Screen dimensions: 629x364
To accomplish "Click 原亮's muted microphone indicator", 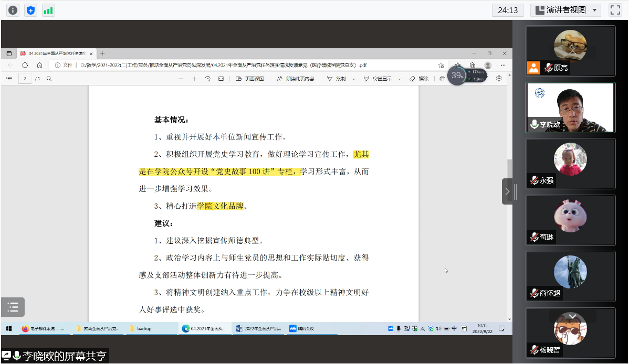I will point(548,68).
